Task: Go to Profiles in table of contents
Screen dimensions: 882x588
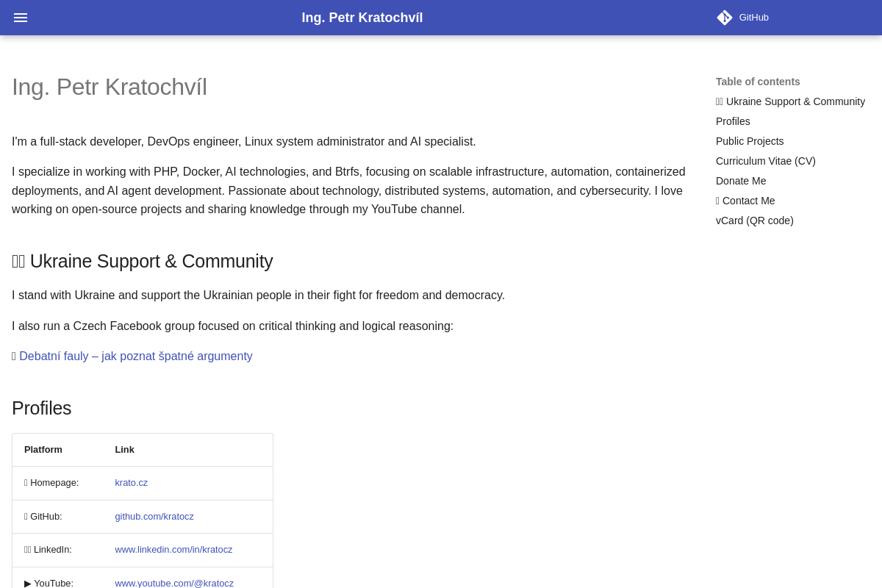Action: [x=733, y=121]
